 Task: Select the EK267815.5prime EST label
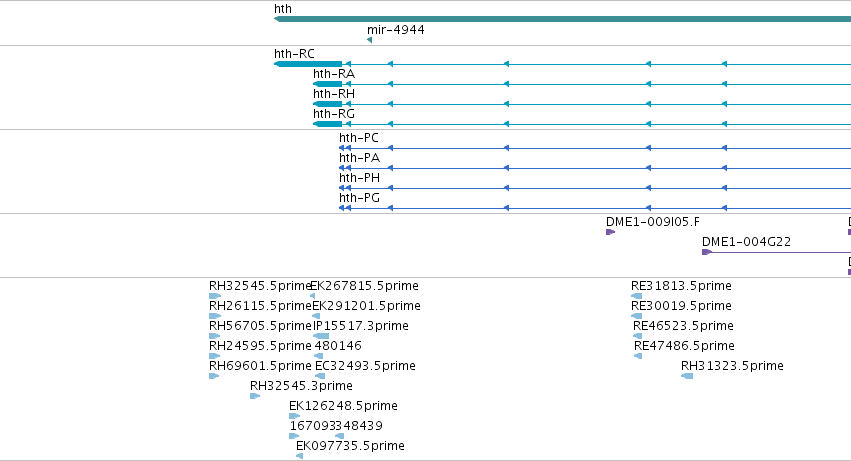click(365, 286)
